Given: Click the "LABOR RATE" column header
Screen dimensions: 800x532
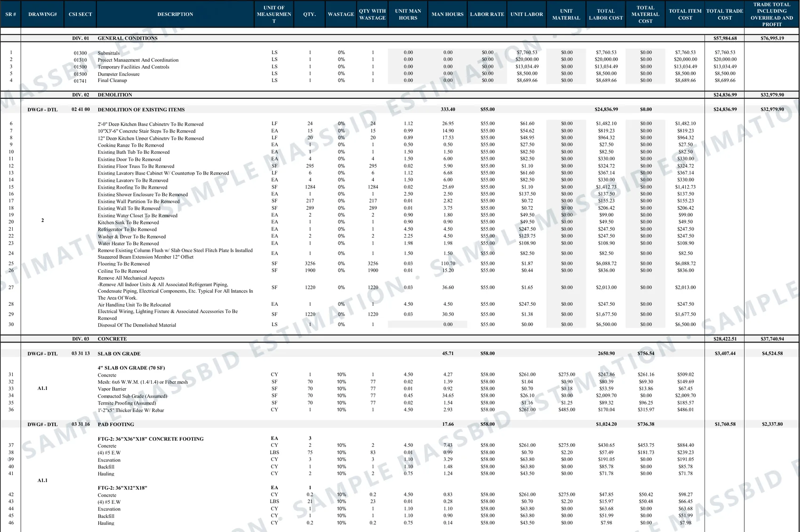Looking at the screenshot, I should click(x=487, y=15).
